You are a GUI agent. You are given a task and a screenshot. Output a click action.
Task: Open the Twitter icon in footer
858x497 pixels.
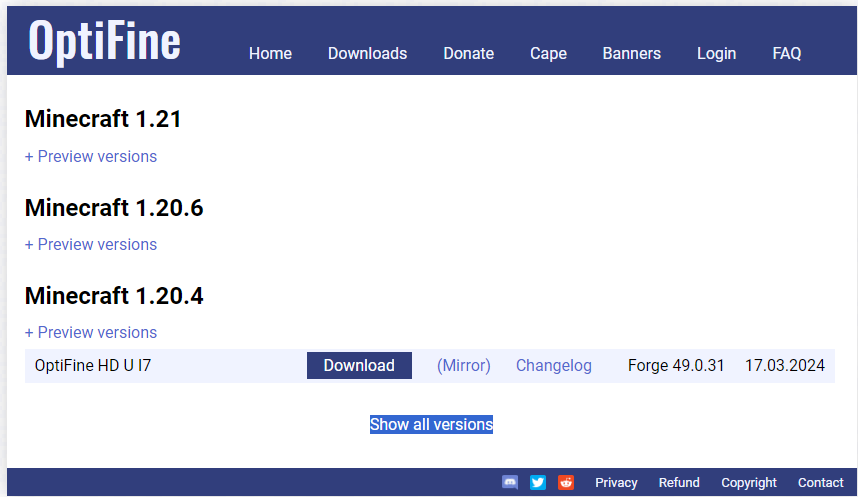538,482
